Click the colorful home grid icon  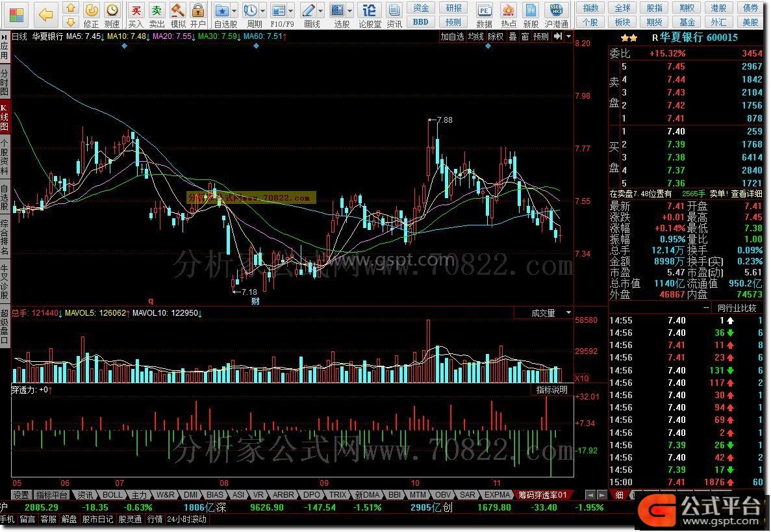[x=17, y=15]
